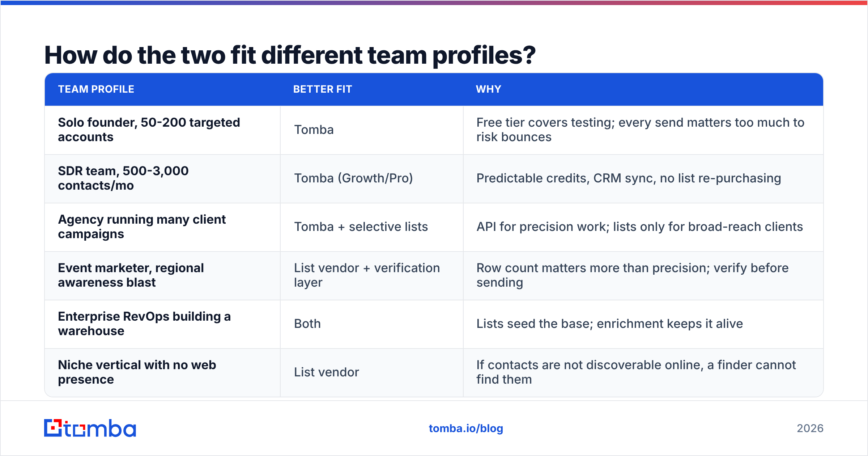The width and height of the screenshot is (868, 456).
Task: Select 'Solo founder, 50-200 targeted accounts' cell
Action: click(x=162, y=130)
